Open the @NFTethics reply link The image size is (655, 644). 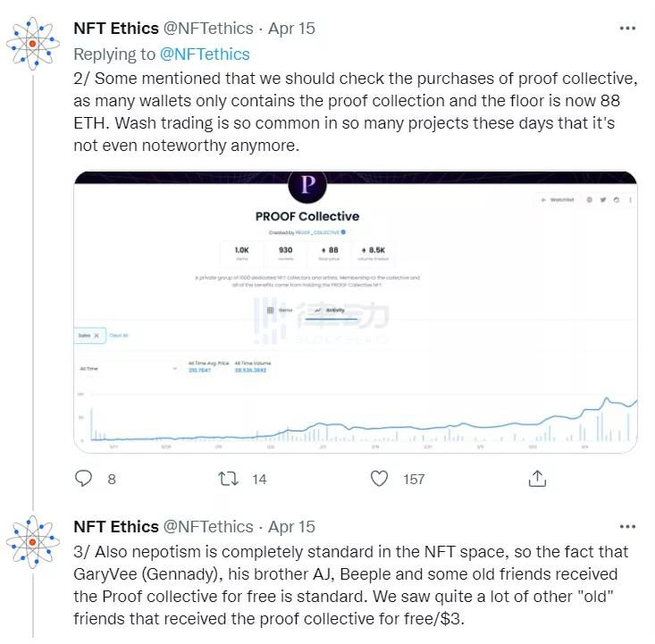(204, 54)
